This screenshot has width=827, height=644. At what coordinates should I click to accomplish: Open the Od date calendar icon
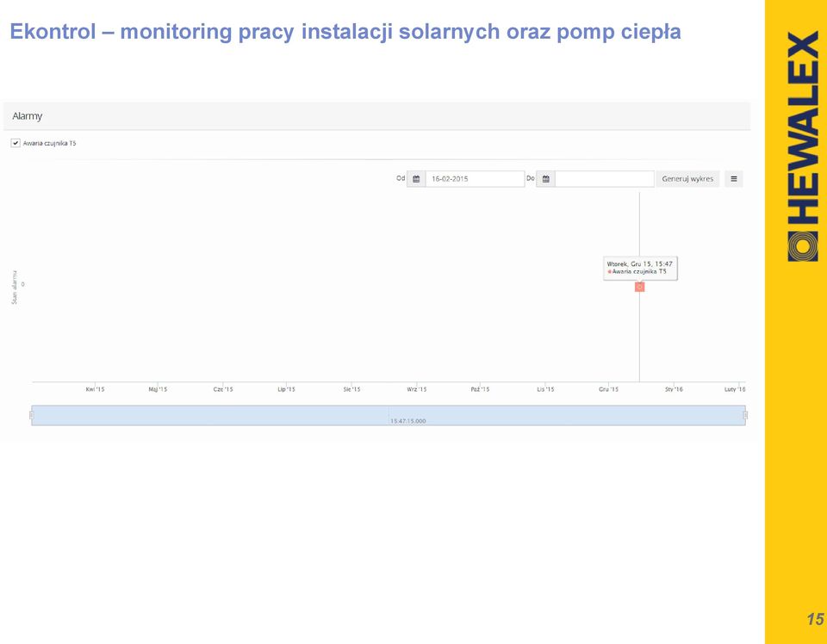[x=416, y=179]
